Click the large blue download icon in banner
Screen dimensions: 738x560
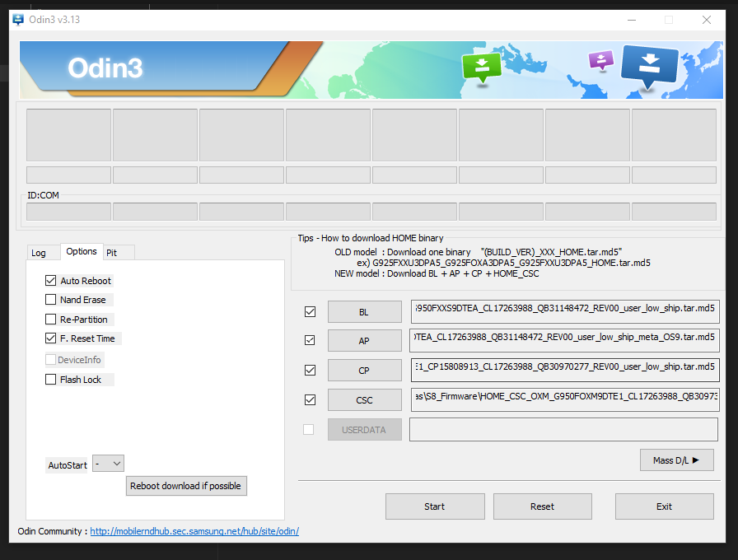650,66
